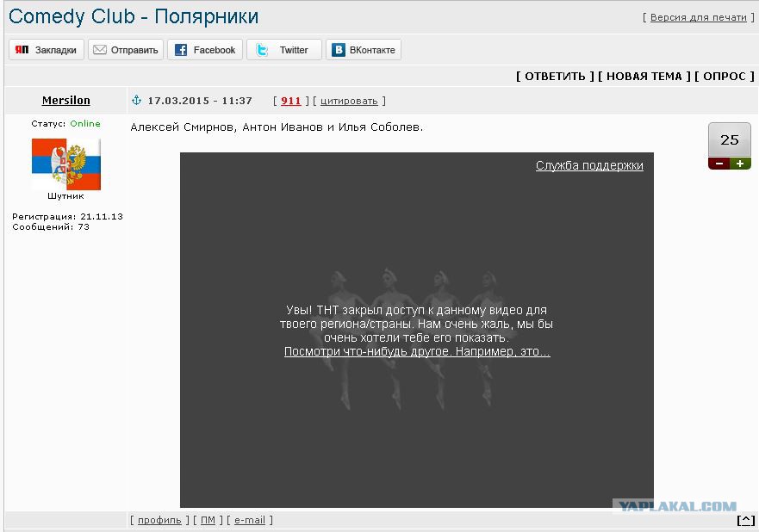The height and width of the screenshot is (532, 759).
Task: Share the topic via the ВКонтакте button
Action: [364, 50]
